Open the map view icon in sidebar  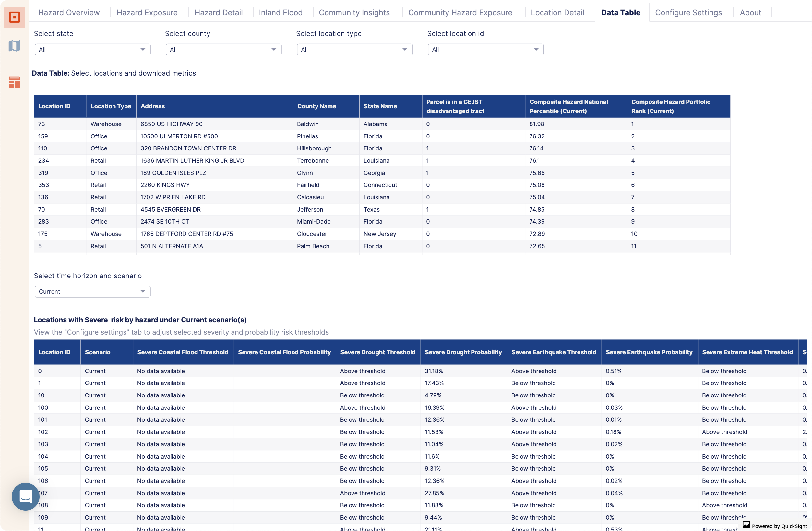coord(14,46)
